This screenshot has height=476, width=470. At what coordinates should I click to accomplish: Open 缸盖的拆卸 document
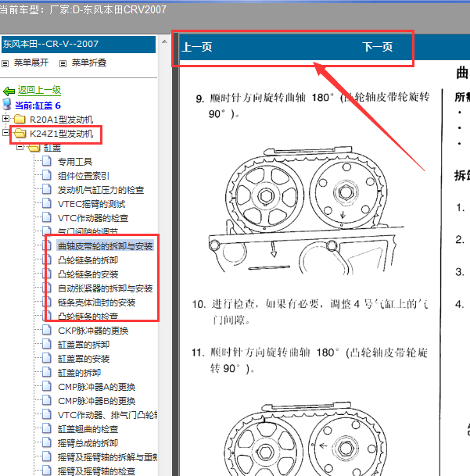click(x=79, y=373)
